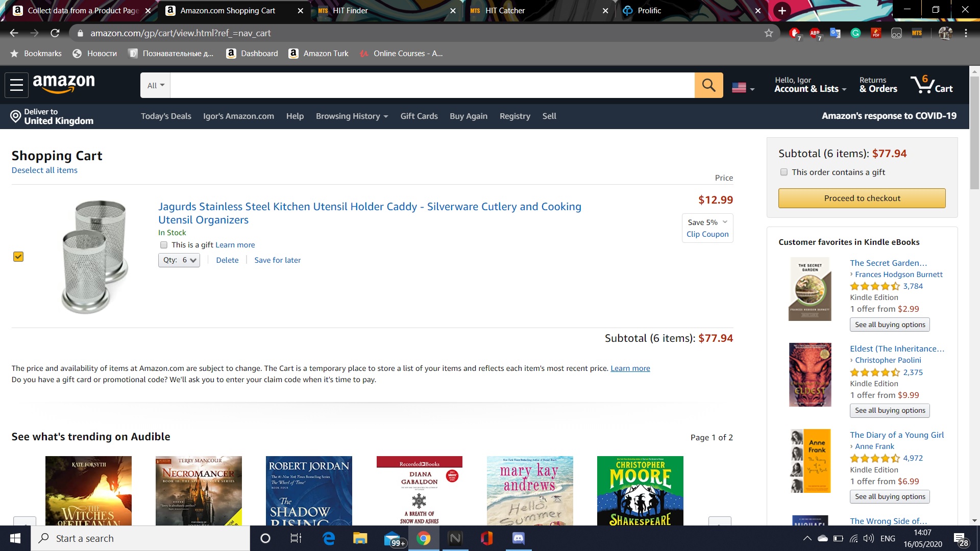See all buying options for The Secret Garden
980x551 pixels.
tap(890, 325)
